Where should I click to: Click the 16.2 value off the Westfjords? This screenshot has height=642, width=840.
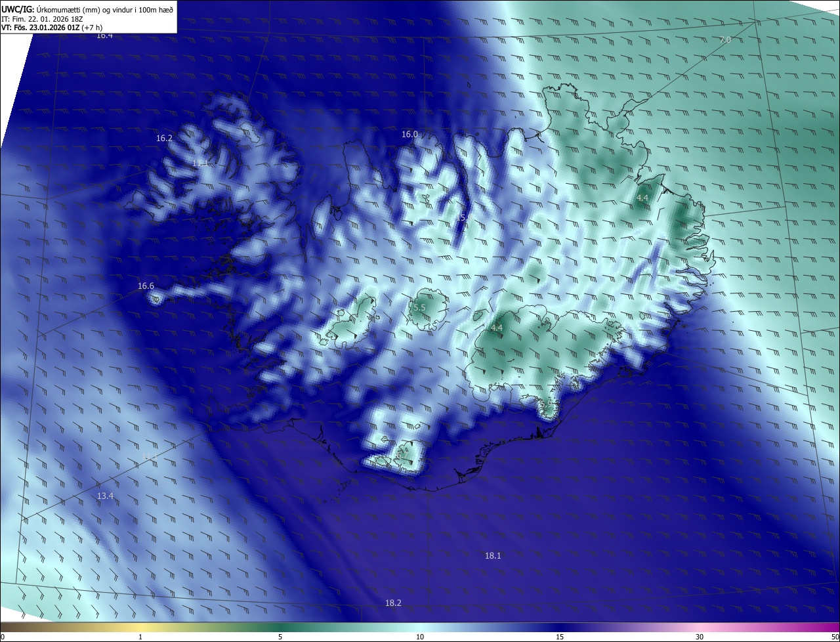164,139
